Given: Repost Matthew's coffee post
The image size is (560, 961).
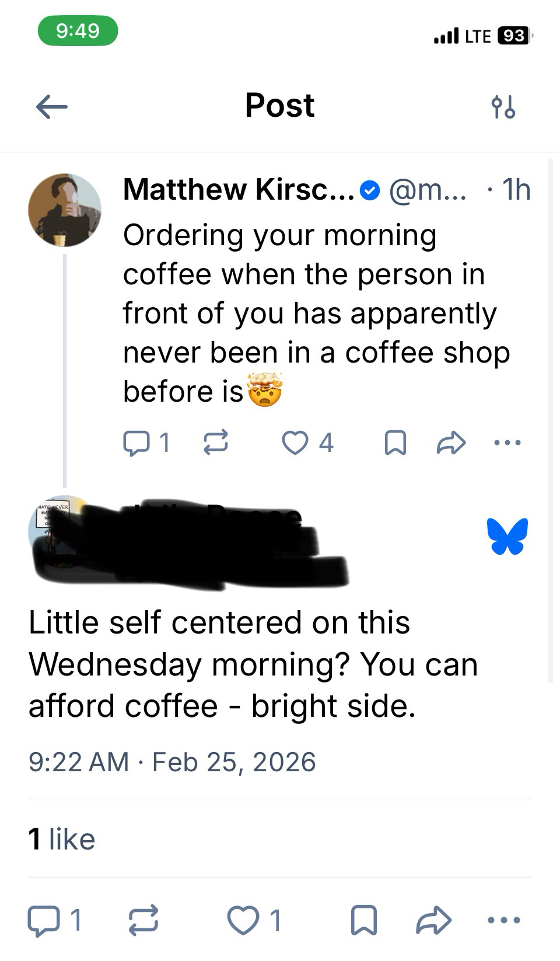Looking at the screenshot, I should [x=215, y=443].
